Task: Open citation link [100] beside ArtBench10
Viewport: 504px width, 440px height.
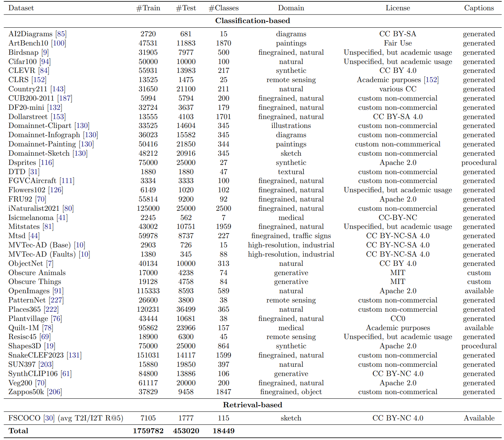Action: pyautogui.click(x=59, y=43)
